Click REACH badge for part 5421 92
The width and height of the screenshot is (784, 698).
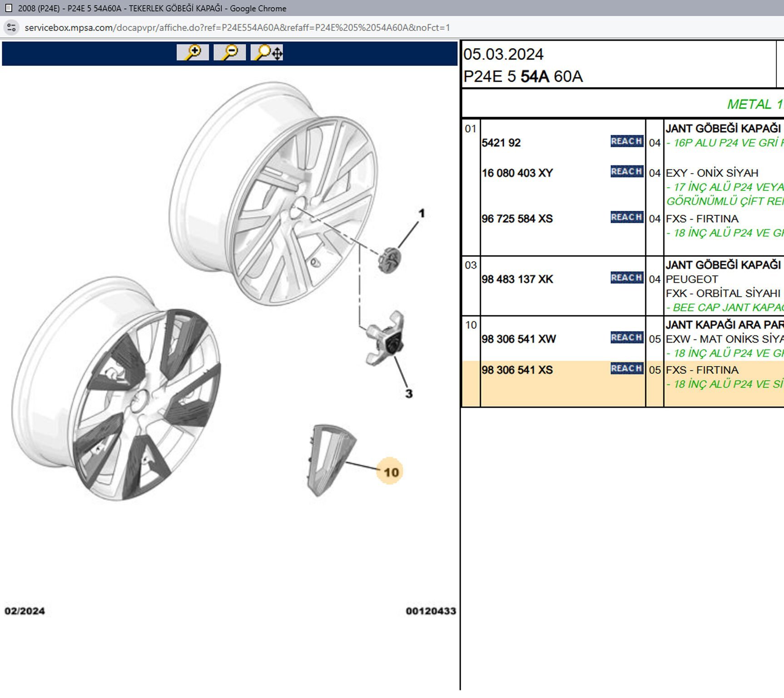pos(626,141)
